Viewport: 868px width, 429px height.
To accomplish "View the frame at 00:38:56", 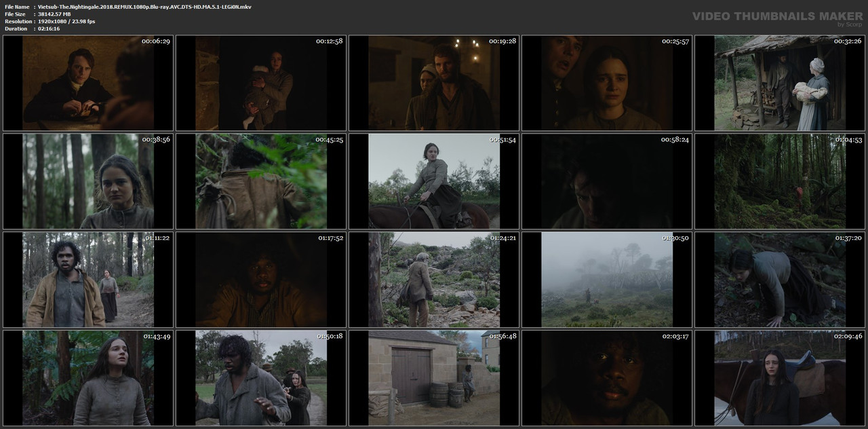I will coord(88,181).
